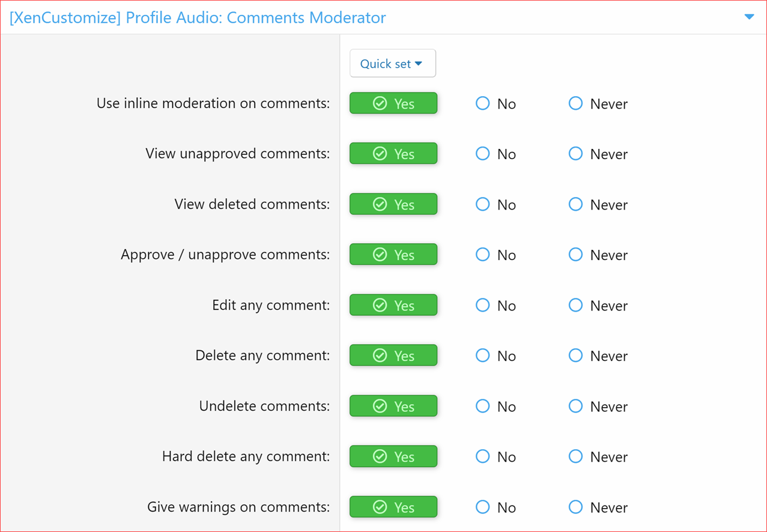Click the check circle icon for 'Delete any comment' Yes
This screenshot has width=767, height=532.
pos(380,355)
